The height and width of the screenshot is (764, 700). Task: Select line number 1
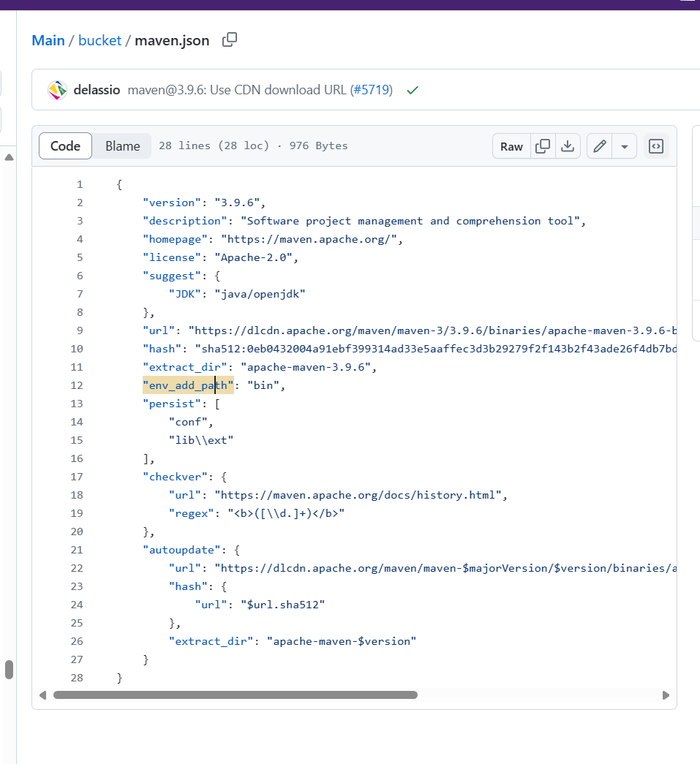tap(80, 184)
